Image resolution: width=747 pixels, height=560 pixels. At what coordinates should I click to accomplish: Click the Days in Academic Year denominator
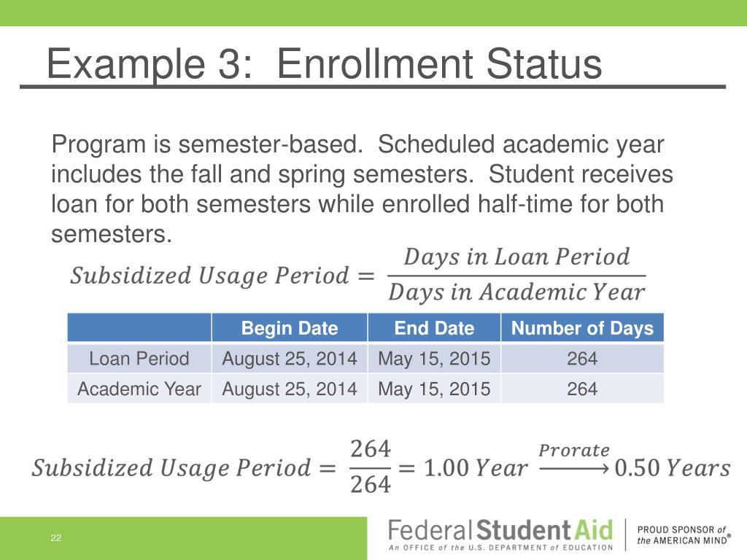tap(517, 292)
